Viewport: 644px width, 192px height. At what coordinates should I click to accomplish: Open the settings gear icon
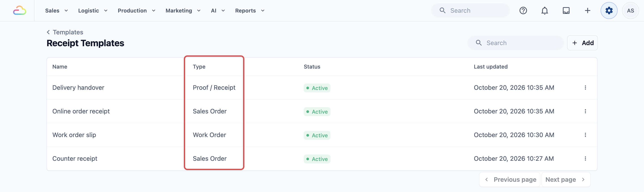(609, 10)
